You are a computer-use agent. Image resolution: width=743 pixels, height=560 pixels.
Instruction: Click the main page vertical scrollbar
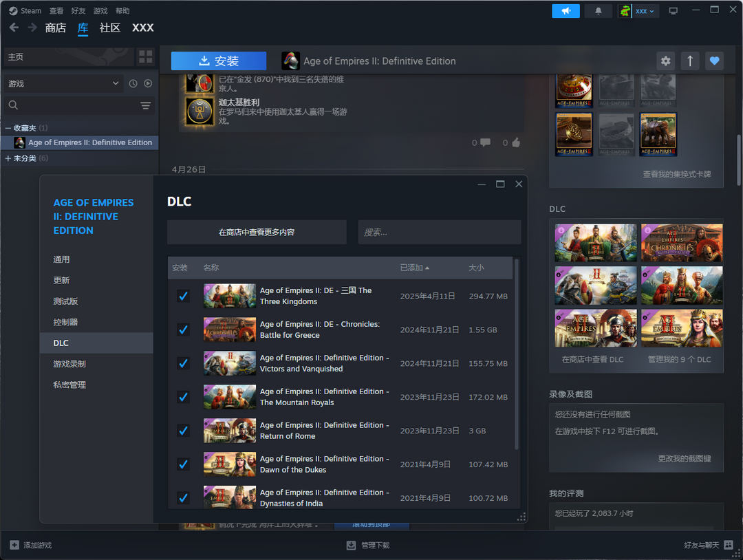(x=739, y=159)
